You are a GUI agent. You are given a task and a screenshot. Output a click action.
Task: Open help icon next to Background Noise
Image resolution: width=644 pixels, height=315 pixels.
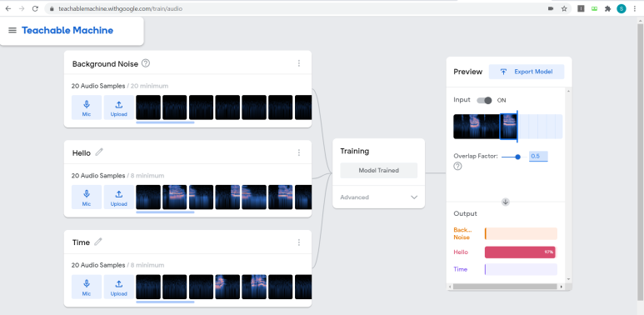coord(146,63)
